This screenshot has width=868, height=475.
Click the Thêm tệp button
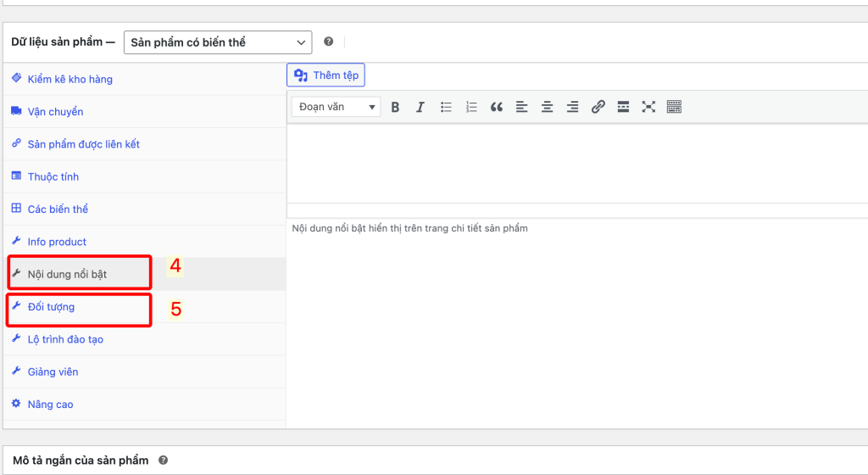[x=326, y=75]
